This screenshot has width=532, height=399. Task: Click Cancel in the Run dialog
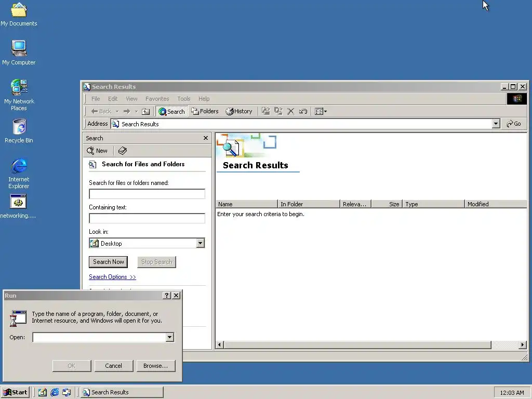coord(113,366)
